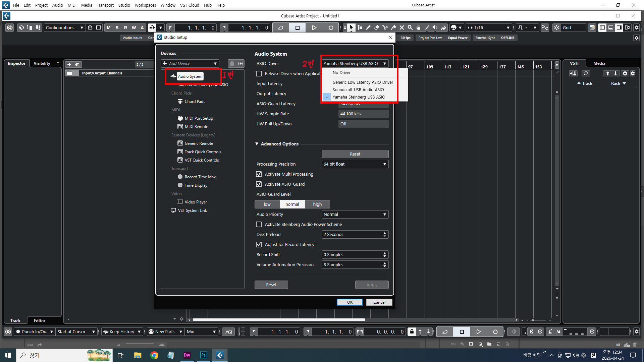
Task: Open the Search magnifier in VSTi panel
Action: click(x=586, y=73)
